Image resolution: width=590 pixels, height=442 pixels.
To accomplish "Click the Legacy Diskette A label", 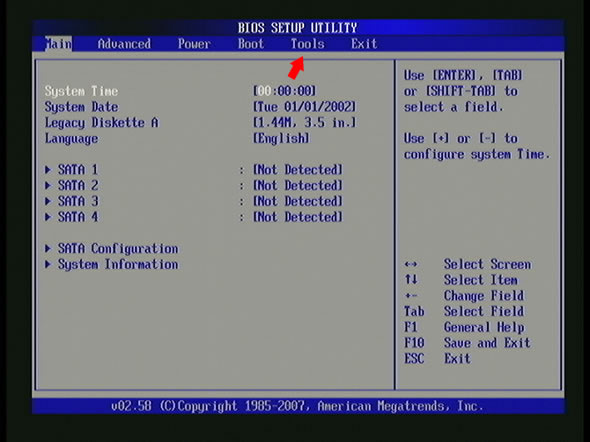I will coord(102,123).
